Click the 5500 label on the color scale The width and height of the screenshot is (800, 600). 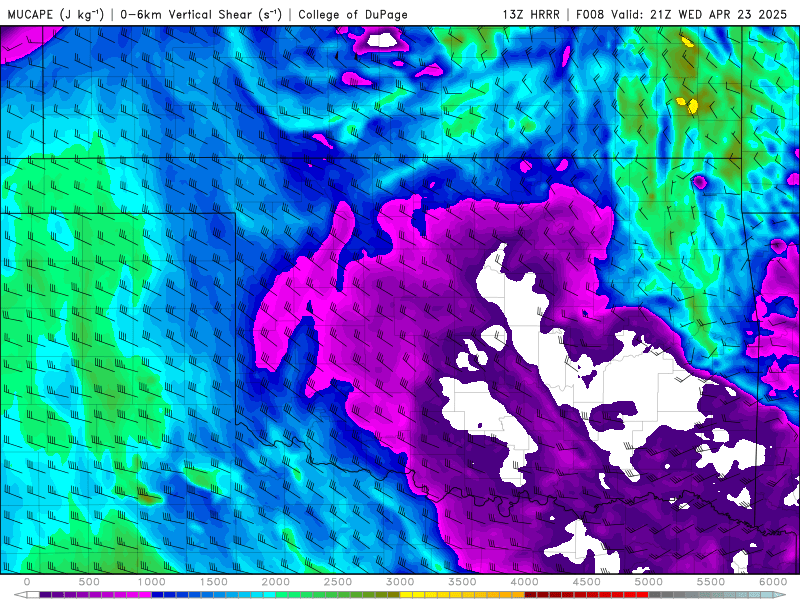pyautogui.click(x=711, y=582)
